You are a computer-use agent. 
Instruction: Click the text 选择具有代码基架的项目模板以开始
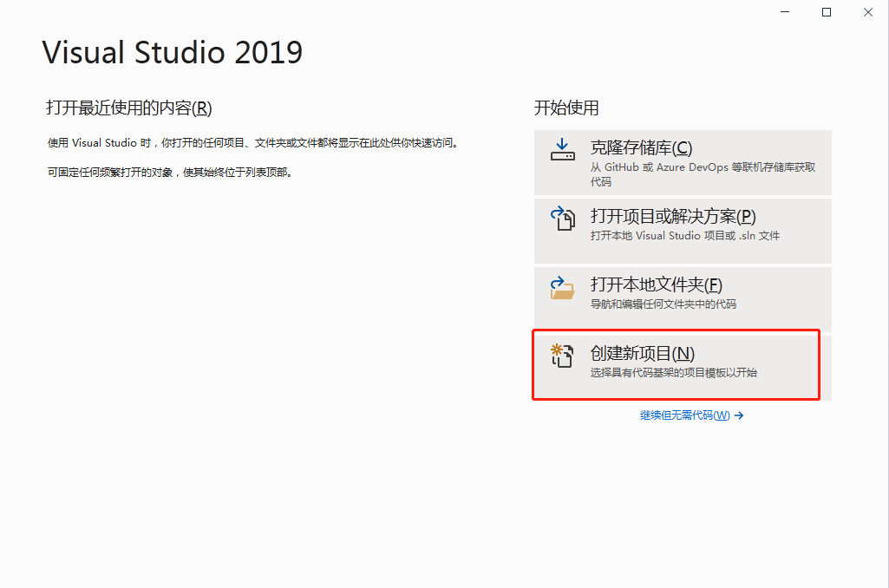pyautogui.click(x=674, y=373)
